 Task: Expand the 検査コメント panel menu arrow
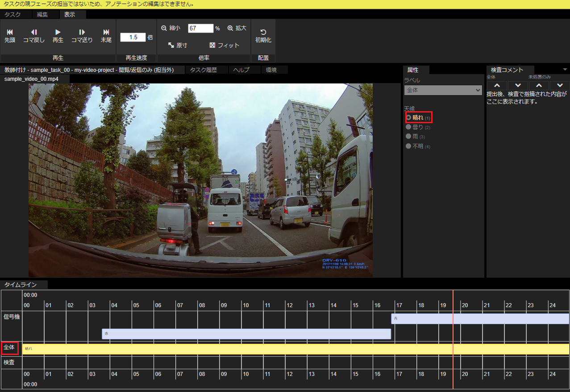[565, 70]
